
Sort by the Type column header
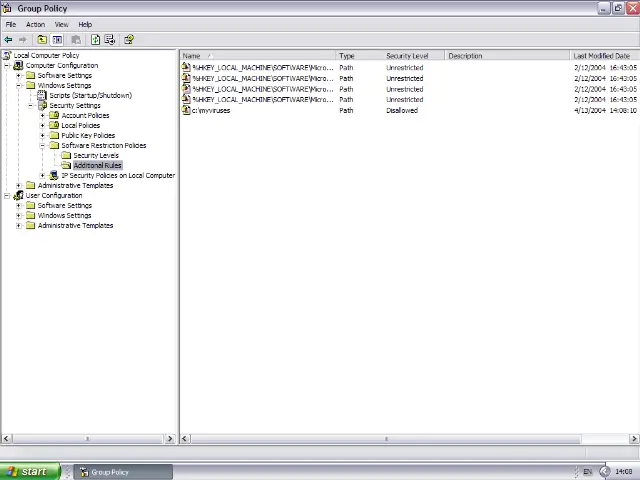(x=359, y=56)
